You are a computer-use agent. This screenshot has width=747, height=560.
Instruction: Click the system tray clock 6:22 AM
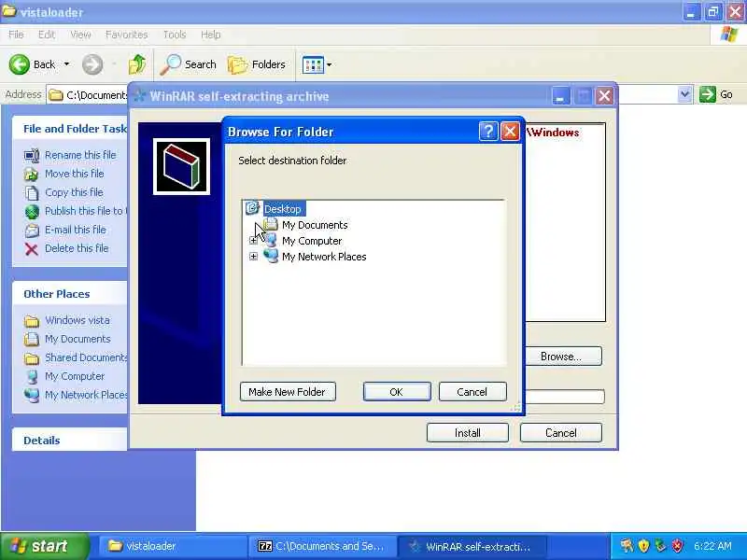click(x=712, y=546)
